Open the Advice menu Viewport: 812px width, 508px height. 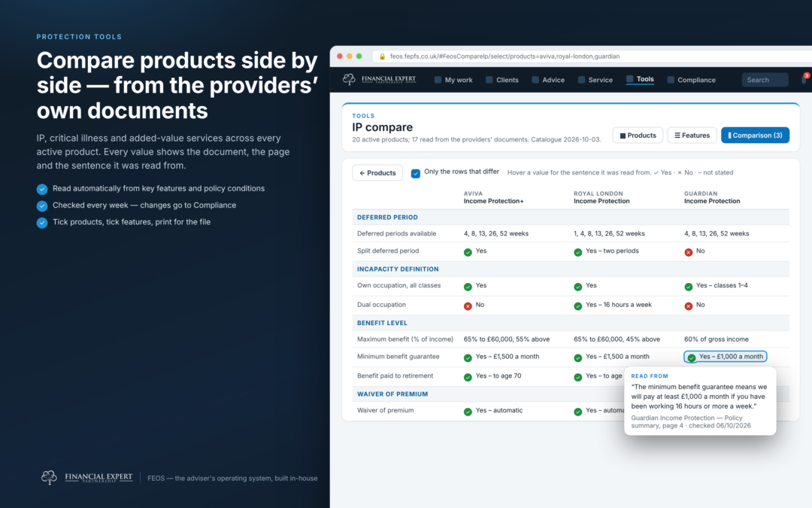click(x=548, y=80)
